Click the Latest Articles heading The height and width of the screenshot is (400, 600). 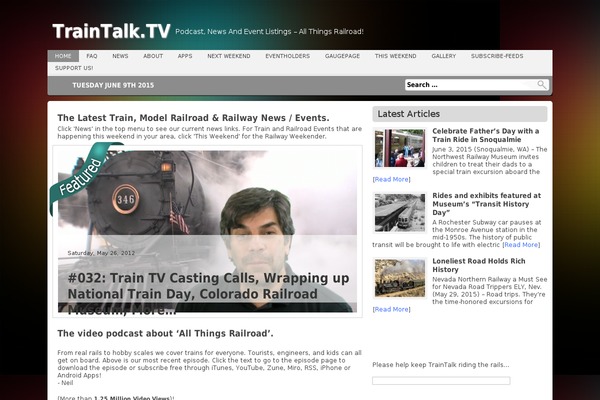click(x=409, y=114)
